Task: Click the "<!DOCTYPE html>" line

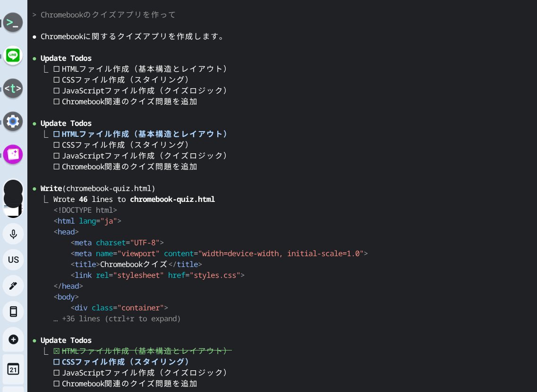Action: [x=85, y=210]
